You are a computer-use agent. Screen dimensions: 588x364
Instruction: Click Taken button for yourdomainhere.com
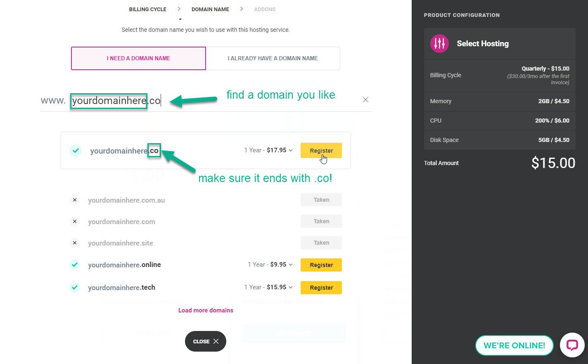click(321, 221)
